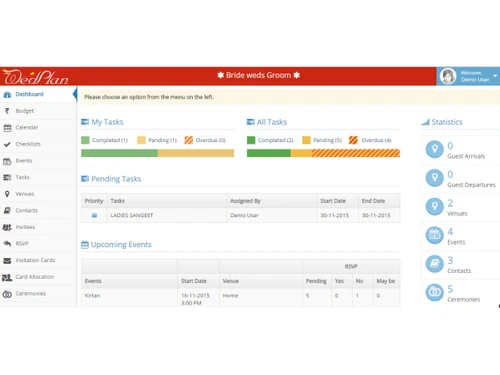Open Invitation Cards in left menu
Image resolution: width=500 pixels, height=375 pixels.
click(x=38, y=260)
